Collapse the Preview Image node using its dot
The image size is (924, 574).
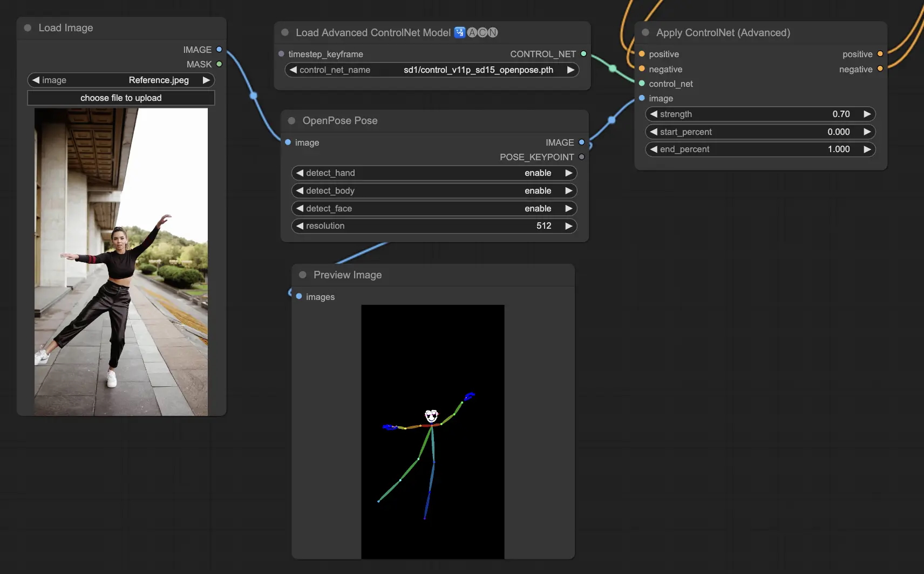point(303,275)
